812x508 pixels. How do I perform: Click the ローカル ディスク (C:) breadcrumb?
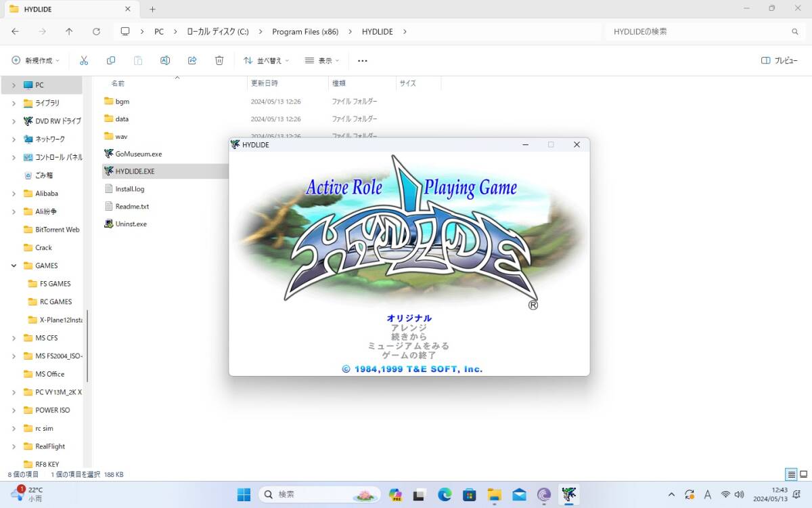coord(218,32)
